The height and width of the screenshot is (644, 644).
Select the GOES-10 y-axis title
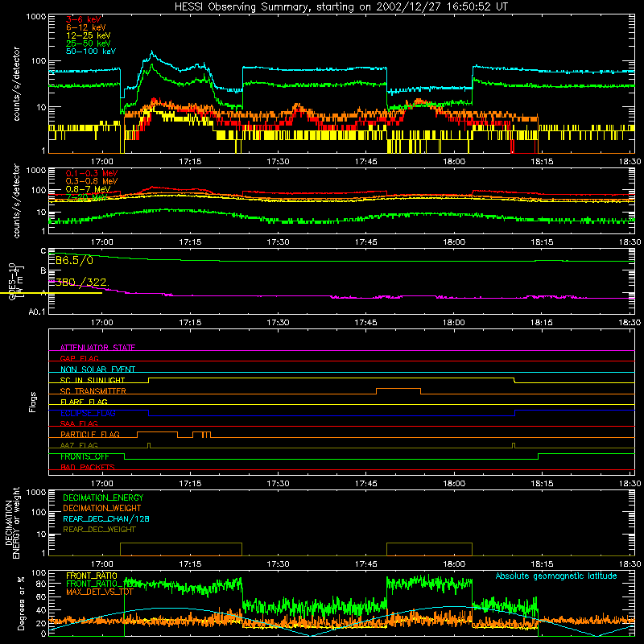[15, 283]
